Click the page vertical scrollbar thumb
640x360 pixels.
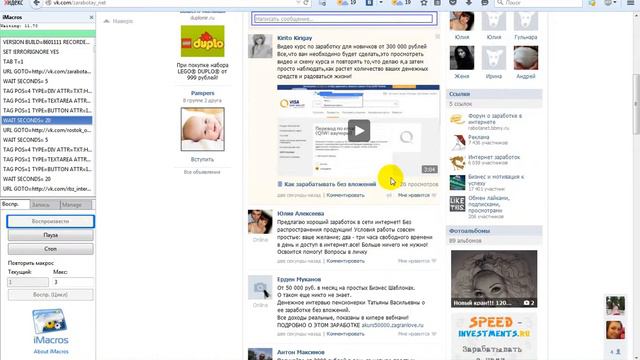tap(636, 104)
